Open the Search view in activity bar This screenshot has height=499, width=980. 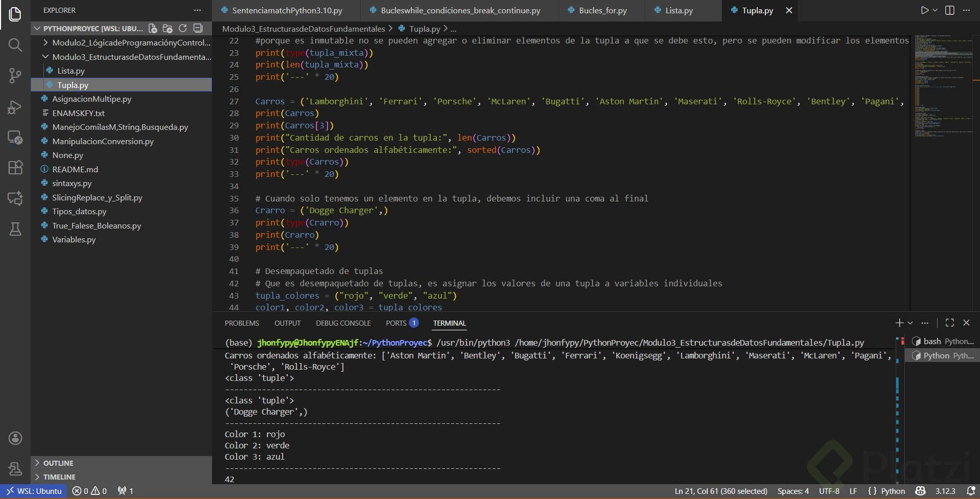pos(15,46)
